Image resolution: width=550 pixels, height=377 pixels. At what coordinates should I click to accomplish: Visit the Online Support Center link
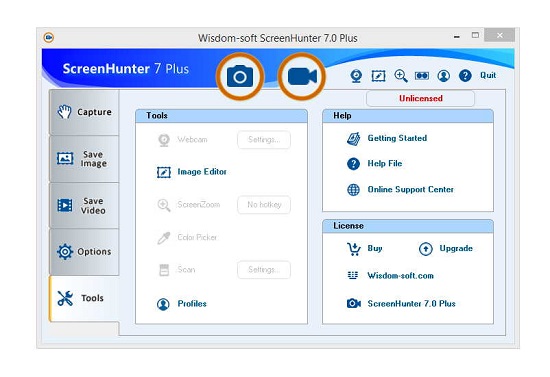411,189
